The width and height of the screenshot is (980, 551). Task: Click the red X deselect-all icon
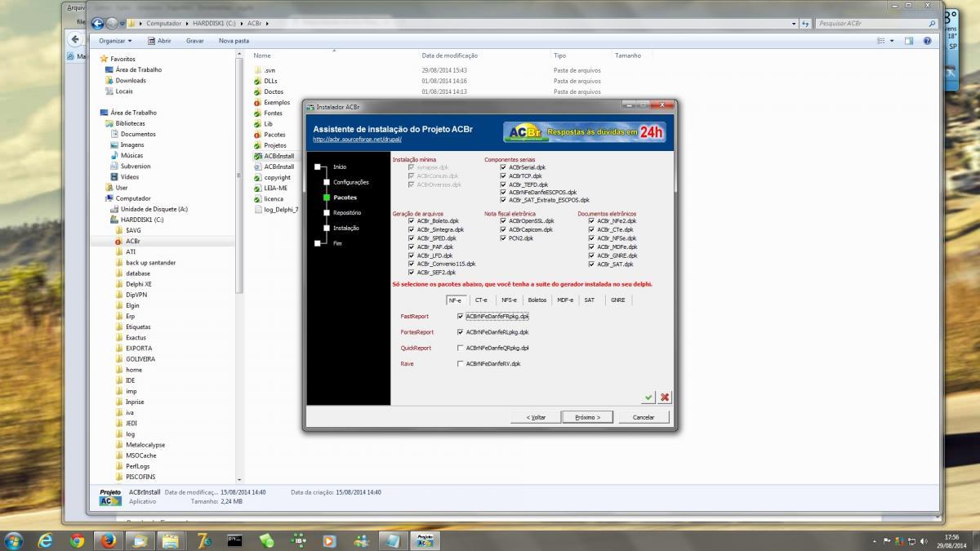(665, 398)
